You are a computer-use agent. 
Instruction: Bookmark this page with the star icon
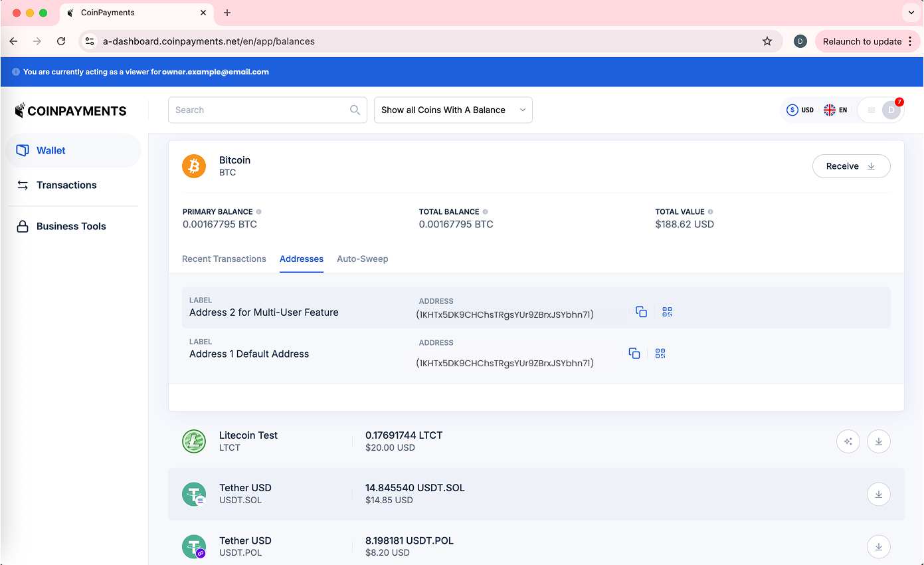coord(767,41)
